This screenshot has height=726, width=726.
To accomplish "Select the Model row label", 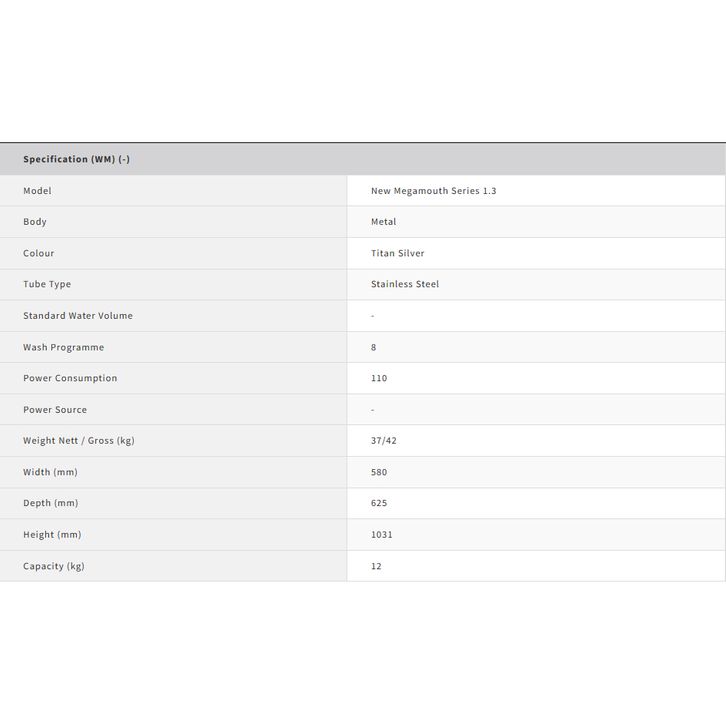I will 38,191.
